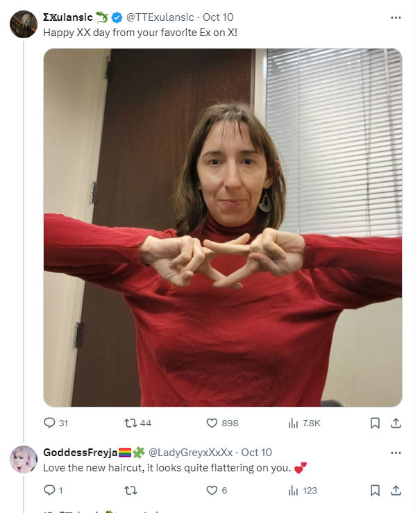This screenshot has height=513, width=420.
Task: Open more options on GoddessFreyja's reply
Action: (396, 453)
